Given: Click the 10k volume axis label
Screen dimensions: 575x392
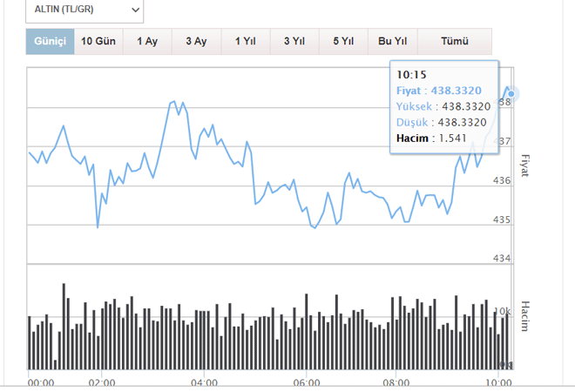Looking at the screenshot, I should tap(503, 311).
